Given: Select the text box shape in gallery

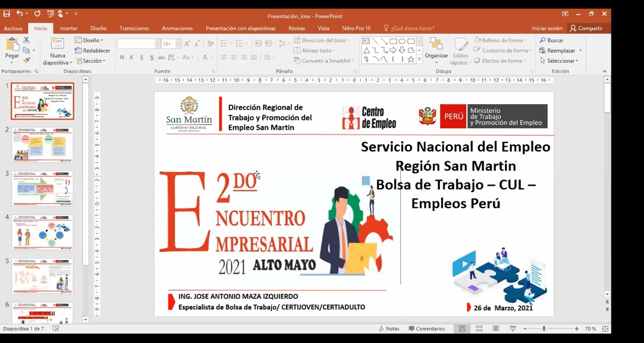Looking at the screenshot, I should pyautogui.click(x=366, y=41).
